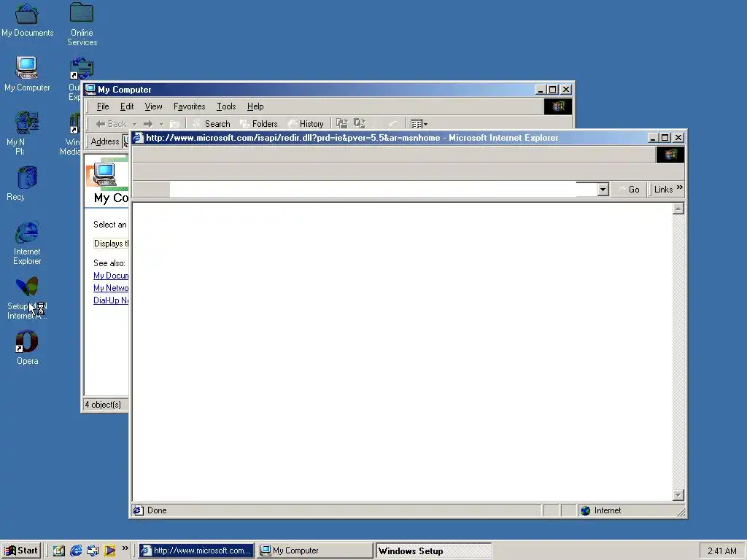Screen dimensions: 747x560
Task: Click the Windows logo throbber in My Computer
Action: coord(558,106)
